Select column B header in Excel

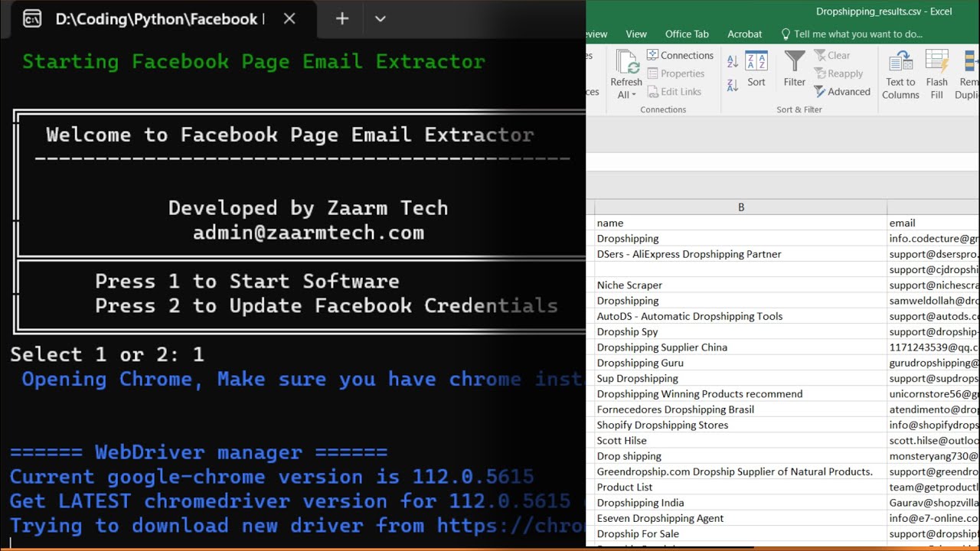pyautogui.click(x=740, y=207)
